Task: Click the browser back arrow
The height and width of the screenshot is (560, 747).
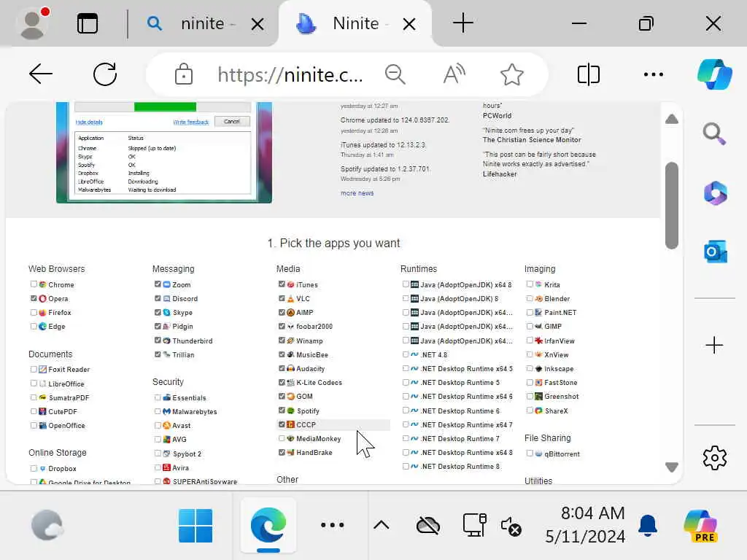Action: tap(41, 74)
